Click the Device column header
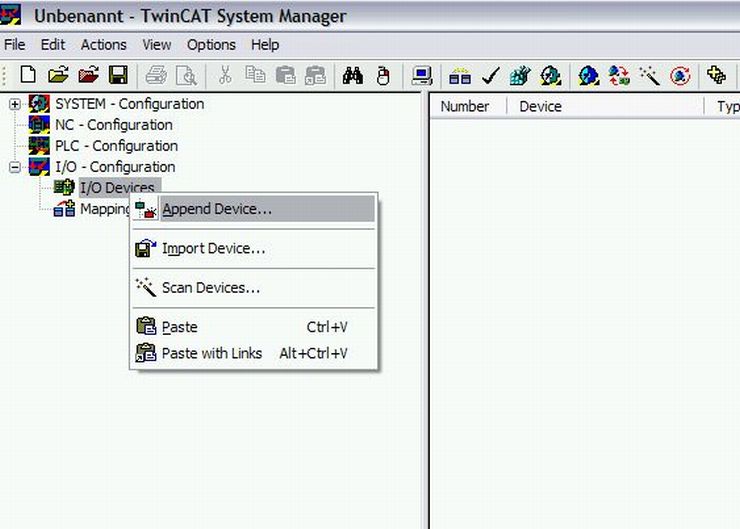This screenshot has height=529, width=740. point(605,106)
